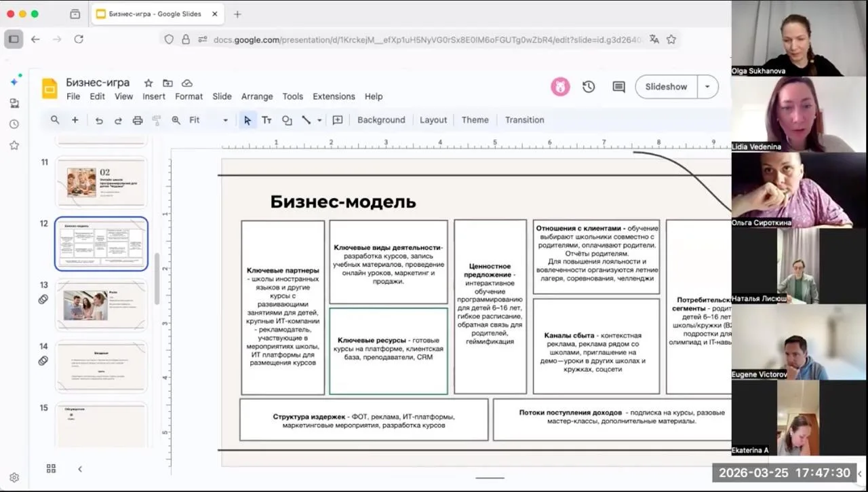Image resolution: width=868 pixels, height=492 pixels.
Task: Redo the last action
Action: click(x=118, y=120)
